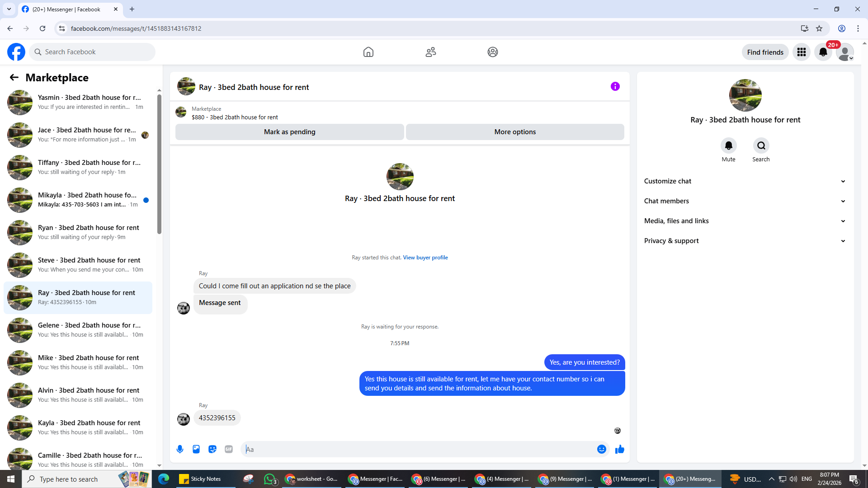
Task: Expand Chat members section
Action: (x=745, y=201)
